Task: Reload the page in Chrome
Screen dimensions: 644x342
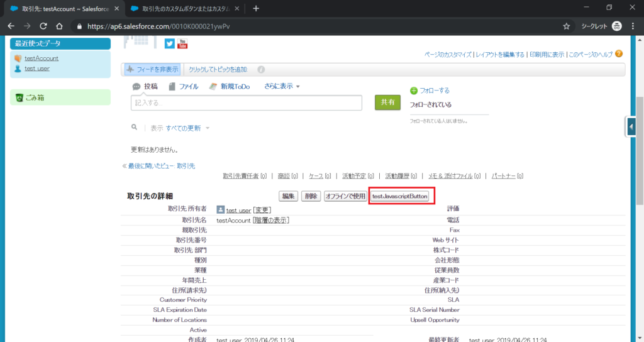Action: 43,26
